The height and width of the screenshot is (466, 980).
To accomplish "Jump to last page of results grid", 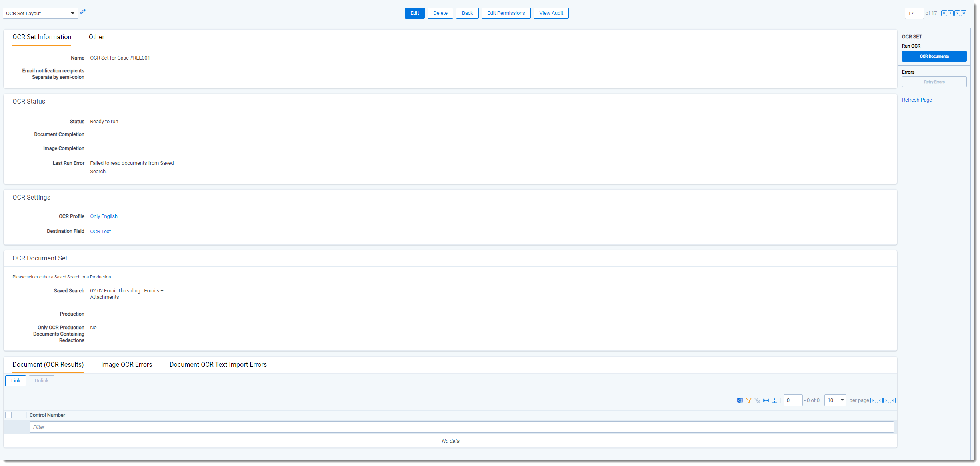I will 893,401.
